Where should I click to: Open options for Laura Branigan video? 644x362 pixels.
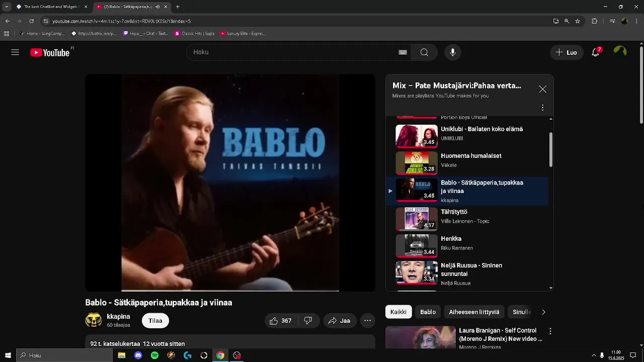click(x=550, y=331)
